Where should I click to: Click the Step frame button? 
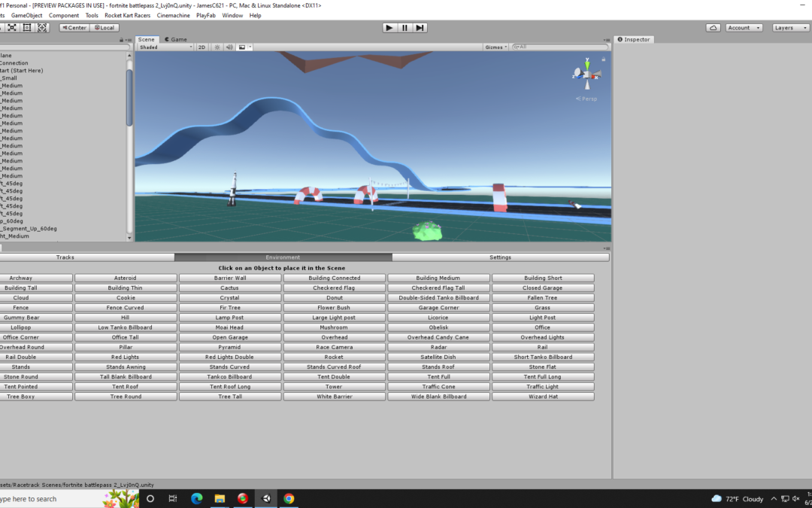point(420,28)
